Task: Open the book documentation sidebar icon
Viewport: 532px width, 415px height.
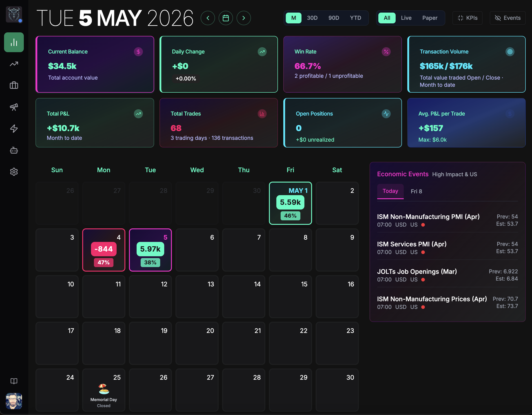Action: click(x=14, y=381)
